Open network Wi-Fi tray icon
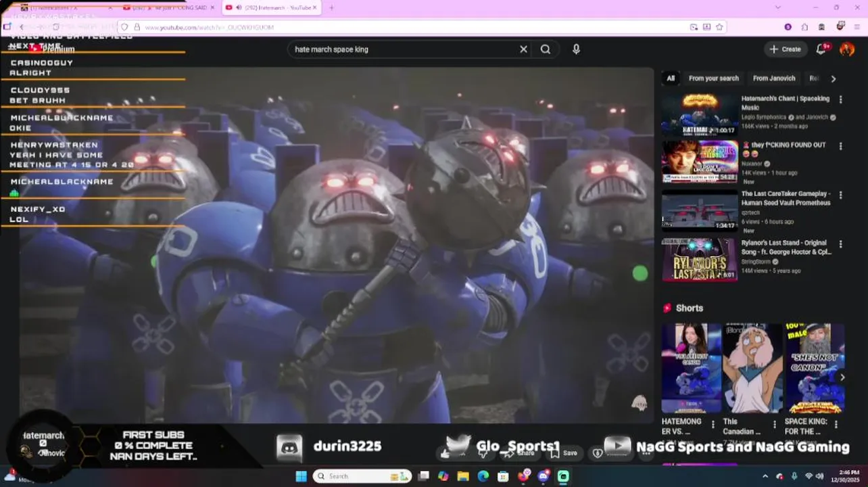This screenshot has width=868, height=487. click(x=809, y=476)
